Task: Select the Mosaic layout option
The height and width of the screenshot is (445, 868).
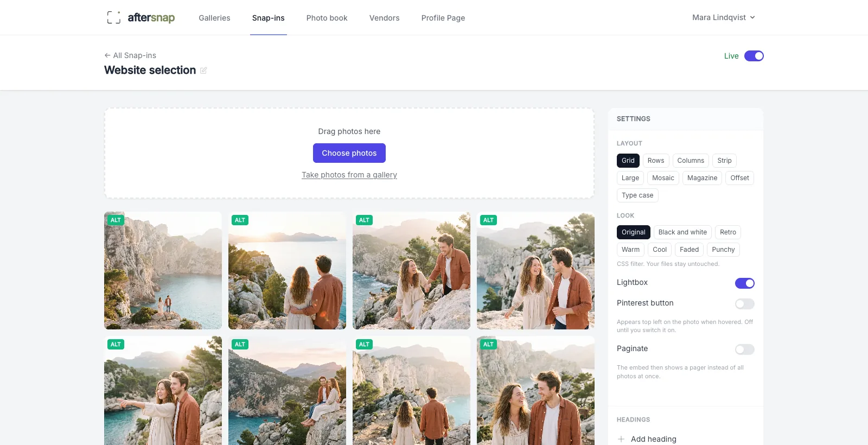Action: point(663,178)
